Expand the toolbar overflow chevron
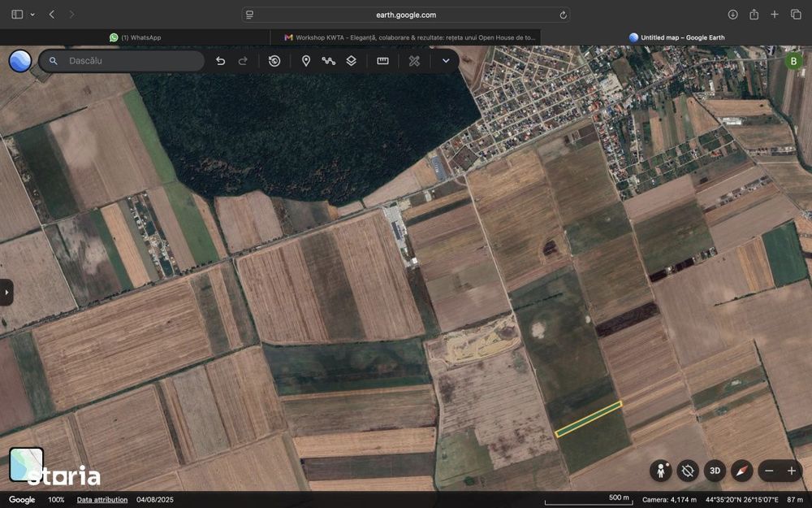812x508 pixels. tap(445, 61)
